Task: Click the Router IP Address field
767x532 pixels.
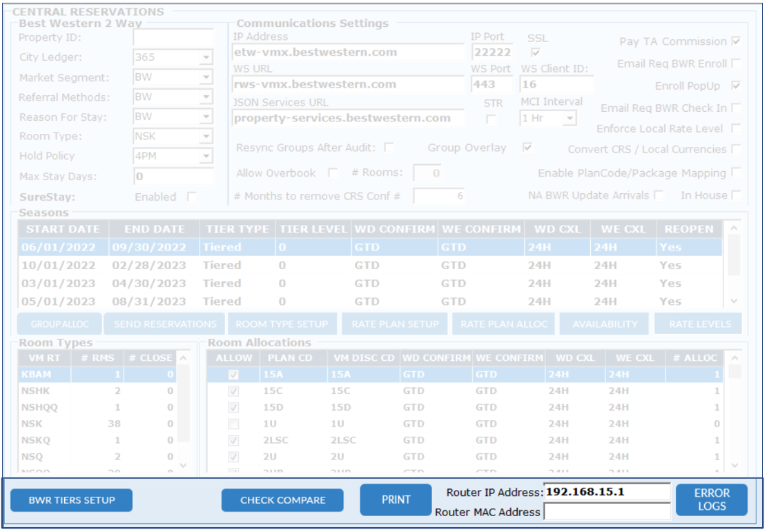Action: pos(606,493)
